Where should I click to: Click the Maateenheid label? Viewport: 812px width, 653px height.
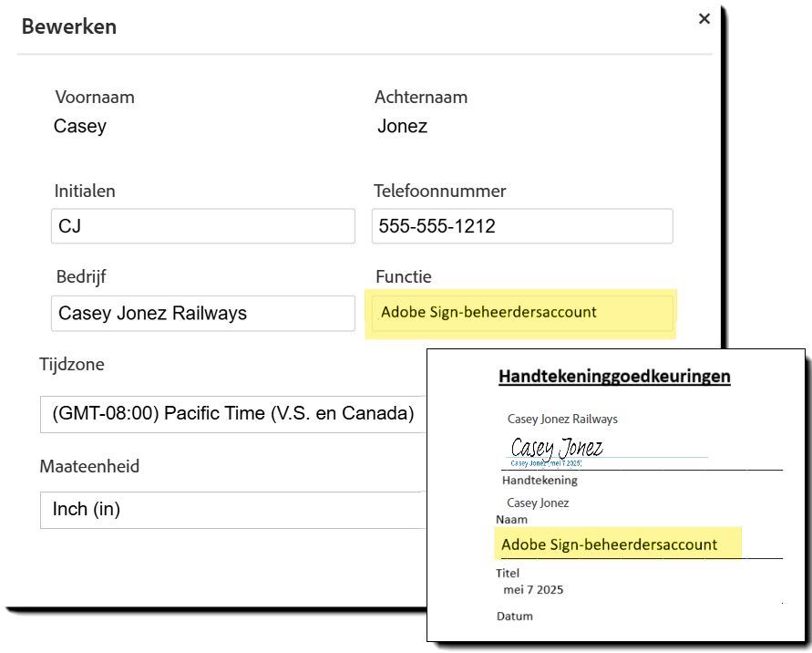[89, 466]
